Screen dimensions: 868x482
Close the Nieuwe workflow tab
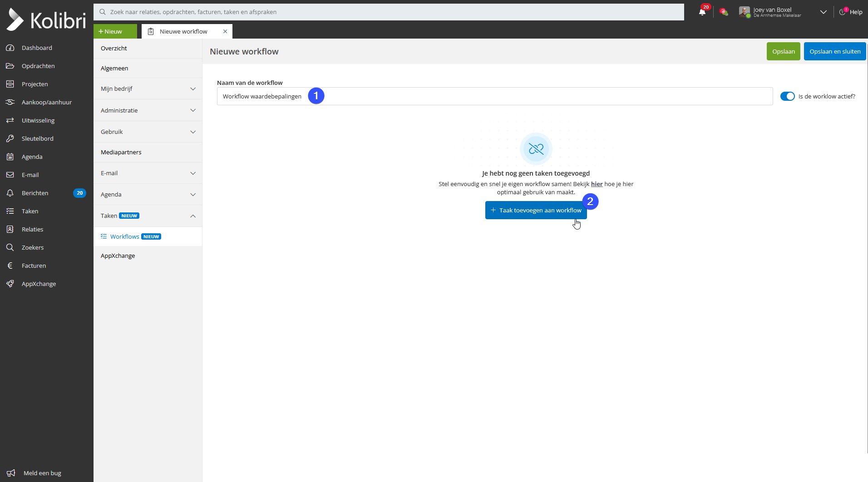tap(225, 31)
